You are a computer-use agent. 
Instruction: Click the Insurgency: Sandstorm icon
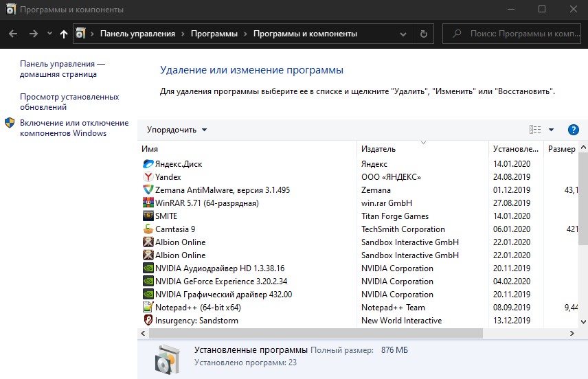click(x=148, y=320)
